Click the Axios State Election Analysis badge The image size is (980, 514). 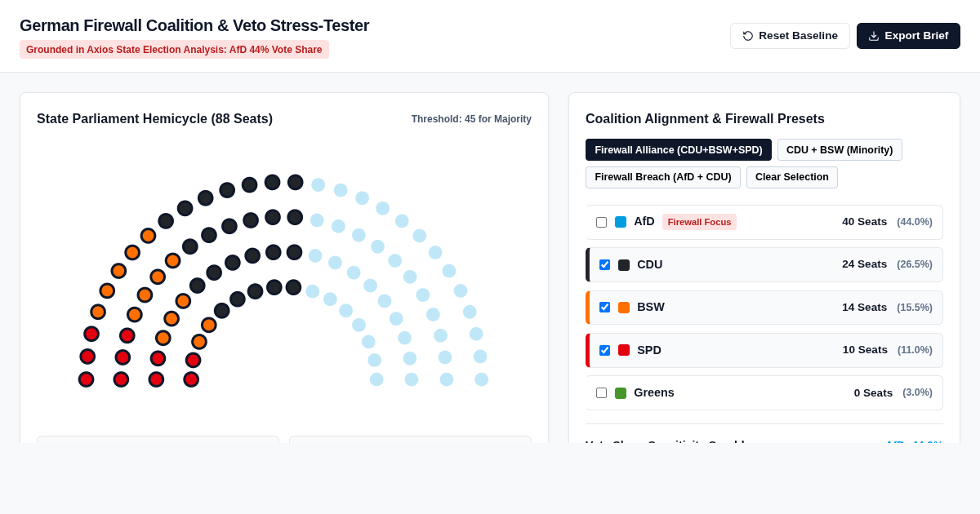pyautogui.click(x=174, y=50)
